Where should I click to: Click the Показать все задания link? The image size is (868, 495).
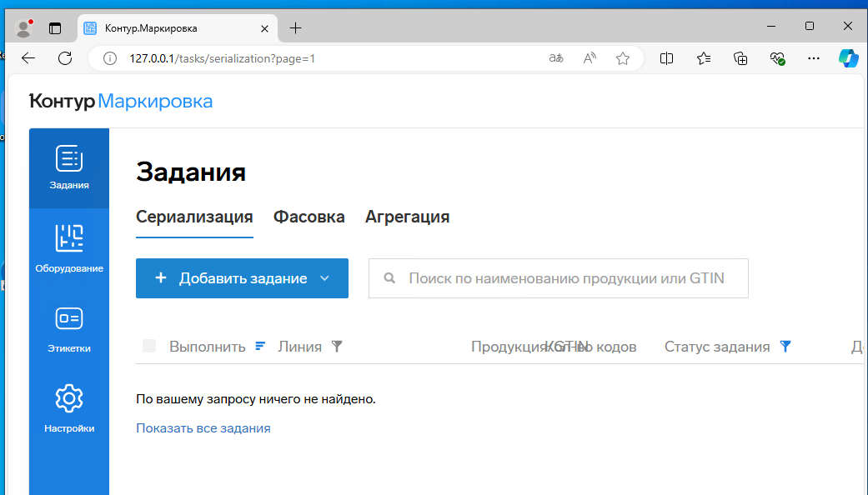(x=203, y=428)
